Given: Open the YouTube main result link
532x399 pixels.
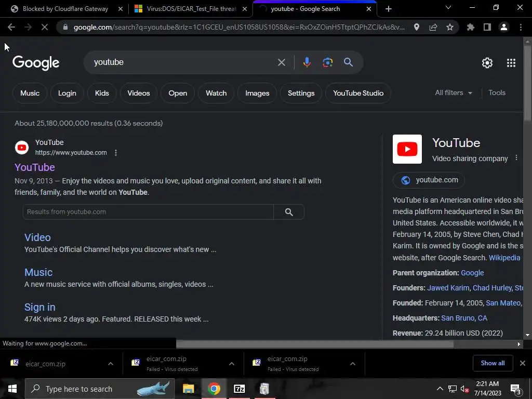Looking at the screenshot, I should pos(35,167).
